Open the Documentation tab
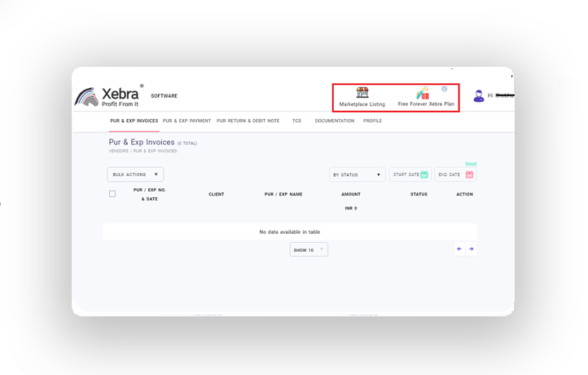This screenshot has width=588, height=375. [x=335, y=121]
